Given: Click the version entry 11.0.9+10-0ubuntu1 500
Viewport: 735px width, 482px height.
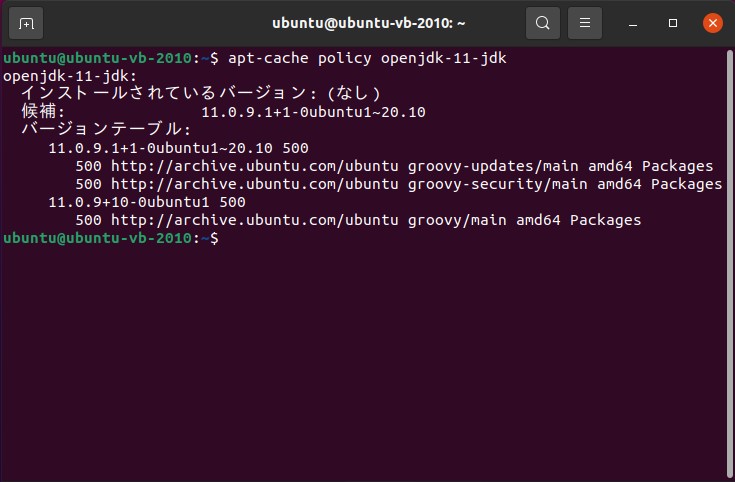Looking at the screenshot, I should click(147, 202).
